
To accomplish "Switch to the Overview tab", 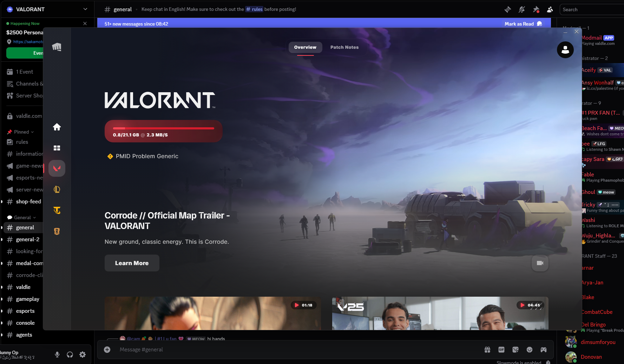I will (305, 47).
